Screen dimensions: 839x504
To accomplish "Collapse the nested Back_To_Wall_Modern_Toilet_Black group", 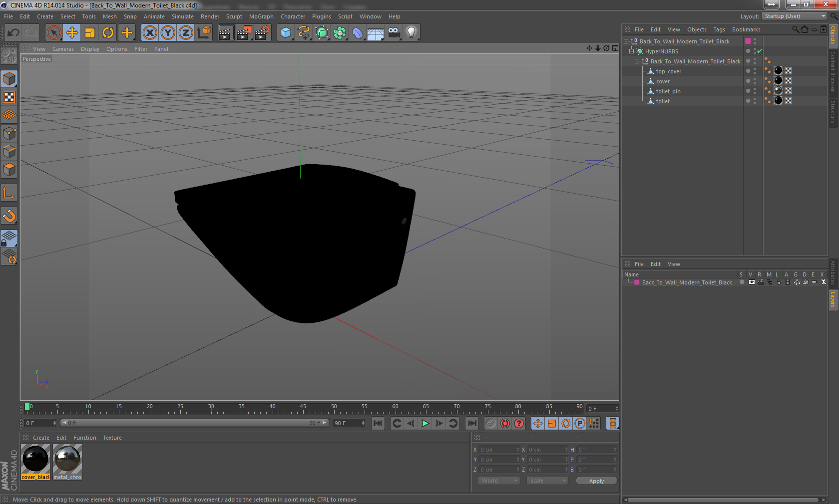I will [x=637, y=61].
